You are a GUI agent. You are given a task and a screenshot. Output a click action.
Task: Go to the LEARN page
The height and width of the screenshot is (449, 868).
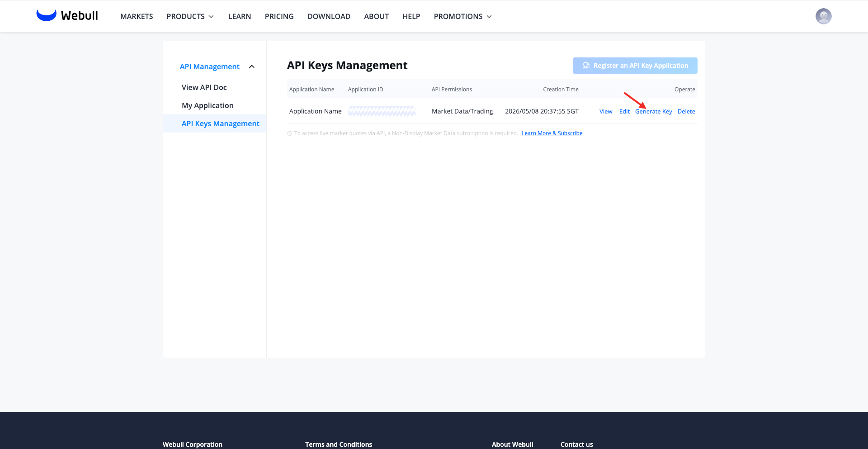coord(240,16)
